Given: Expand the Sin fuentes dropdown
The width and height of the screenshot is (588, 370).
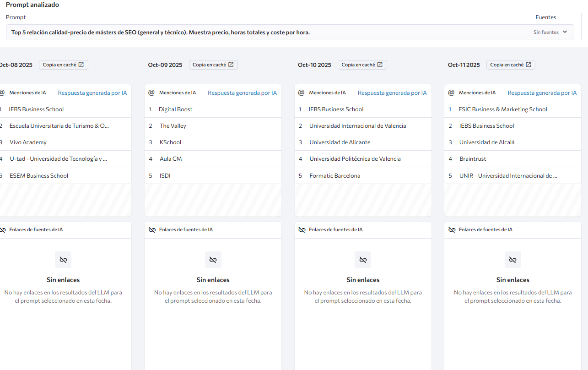Looking at the screenshot, I should (x=550, y=32).
